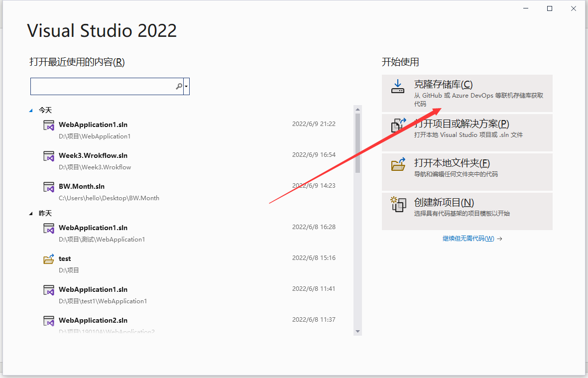The image size is (588, 378).
Task: Click scrollbar down arrow in recent list
Action: (357, 331)
